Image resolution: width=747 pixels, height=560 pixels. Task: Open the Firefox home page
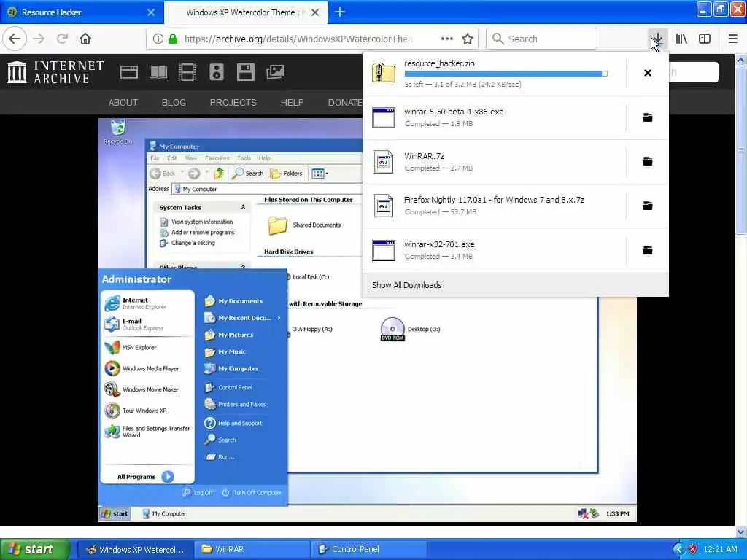click(85, 39)
